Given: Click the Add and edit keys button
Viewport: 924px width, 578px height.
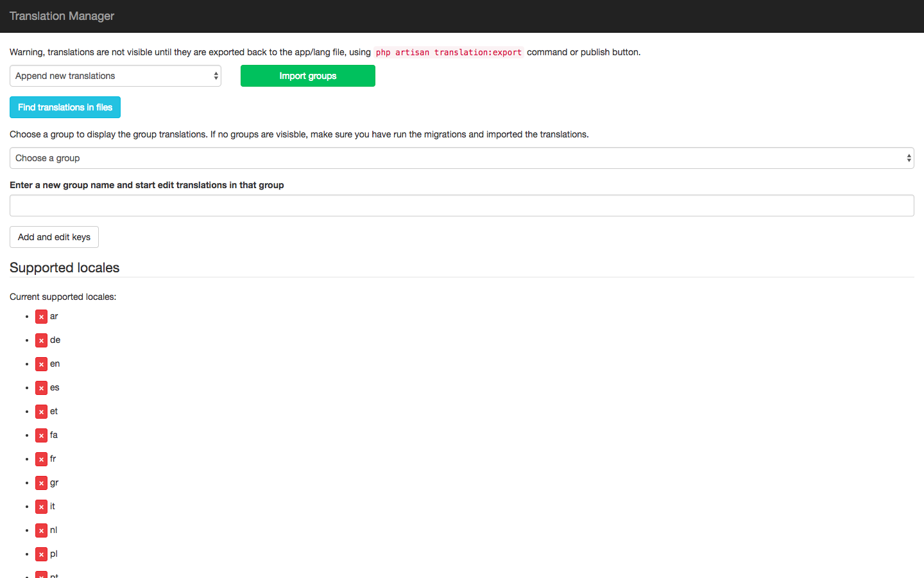Looking at the screenshot, I should [54, 237].
